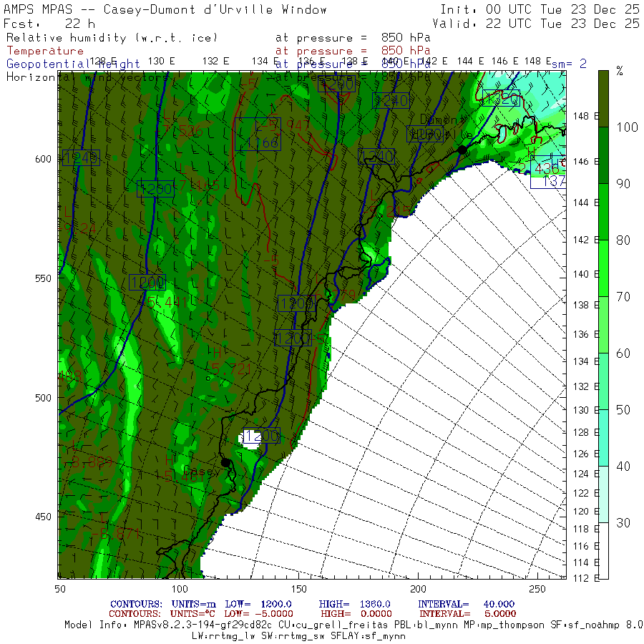644x644 pixels.
Task: Click the x-axis tick label '200'
Action: click(418, 589)
